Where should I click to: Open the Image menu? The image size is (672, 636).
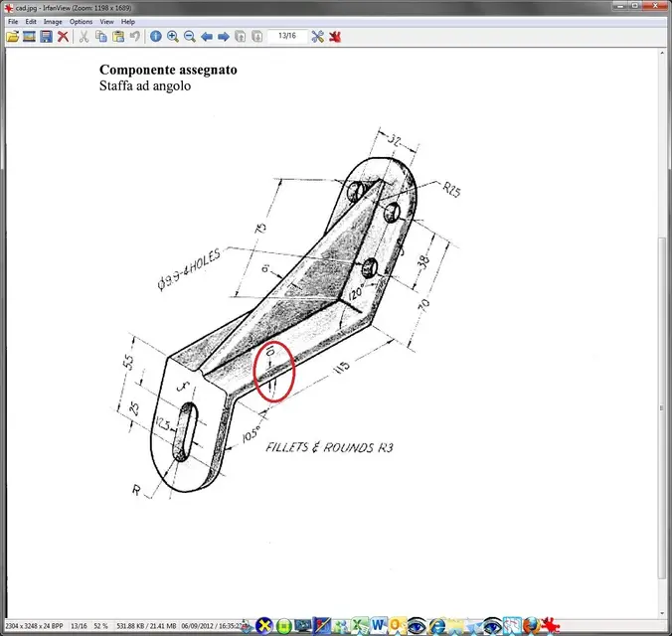[53, 22]
